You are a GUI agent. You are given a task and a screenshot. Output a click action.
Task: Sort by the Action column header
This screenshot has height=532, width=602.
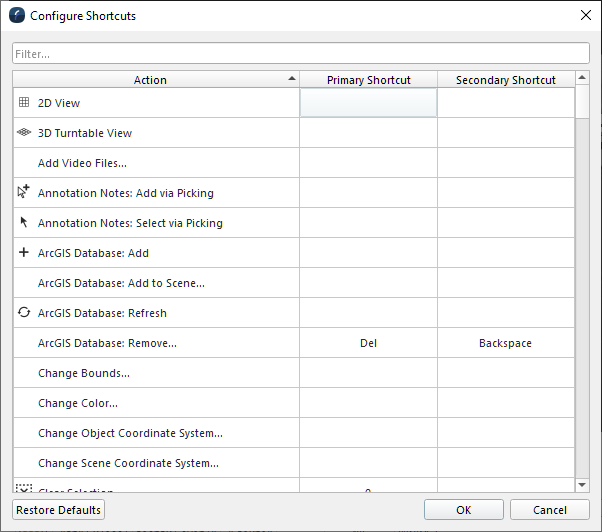coord(150,80)
